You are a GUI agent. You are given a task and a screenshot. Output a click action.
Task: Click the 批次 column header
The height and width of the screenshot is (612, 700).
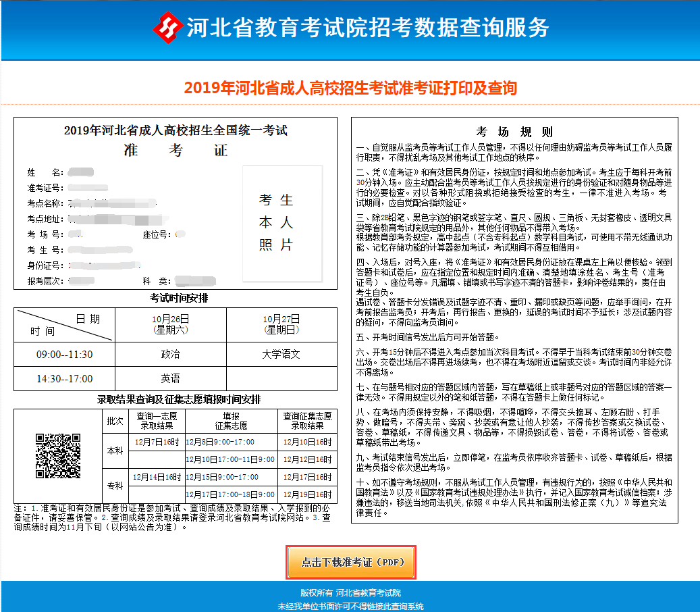click(115, 422)
